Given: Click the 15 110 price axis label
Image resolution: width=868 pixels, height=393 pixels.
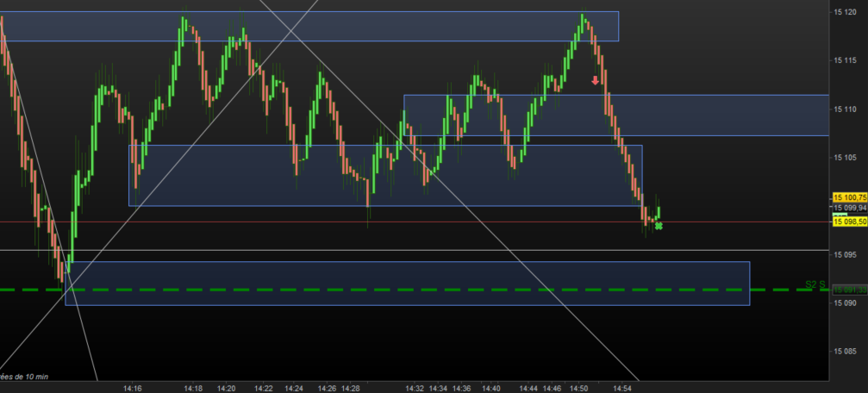Looking at the screenshot, I should point(846,109).
